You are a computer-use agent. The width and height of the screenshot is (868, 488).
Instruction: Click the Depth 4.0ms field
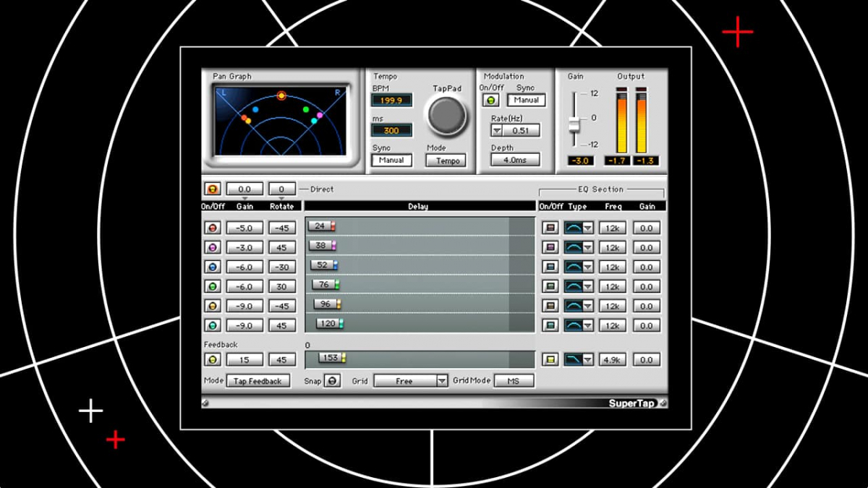point(515,160)
